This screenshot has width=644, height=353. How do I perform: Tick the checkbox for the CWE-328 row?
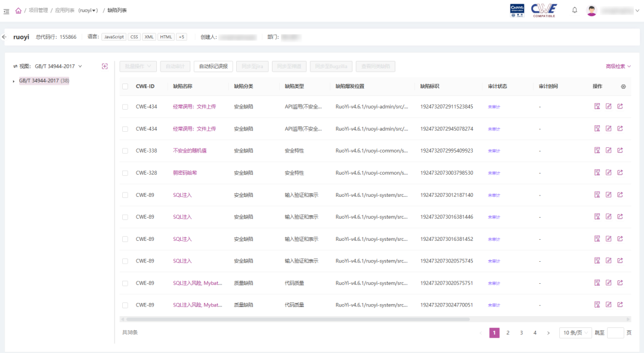(125, 173)
